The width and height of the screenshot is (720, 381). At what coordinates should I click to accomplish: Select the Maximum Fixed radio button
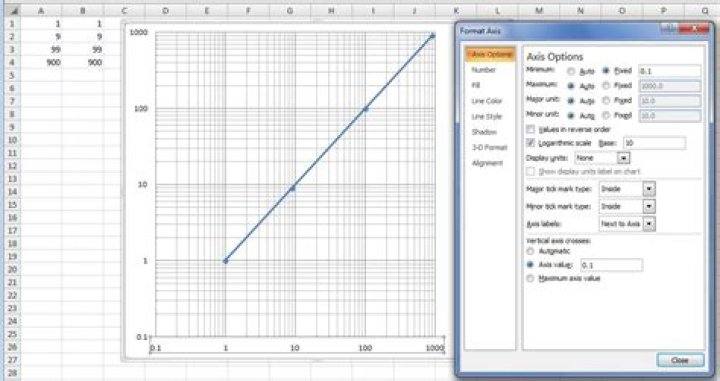pyautogui.click(x=606, y=85)
